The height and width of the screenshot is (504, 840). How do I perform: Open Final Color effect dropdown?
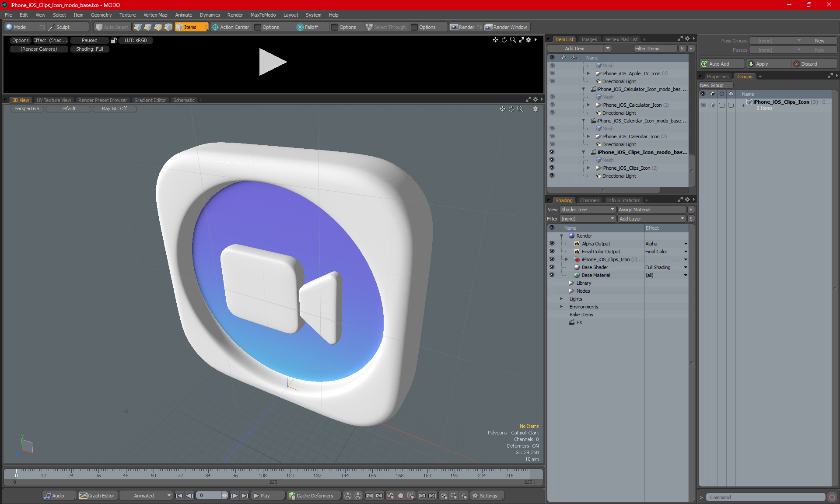click(686, 252)
